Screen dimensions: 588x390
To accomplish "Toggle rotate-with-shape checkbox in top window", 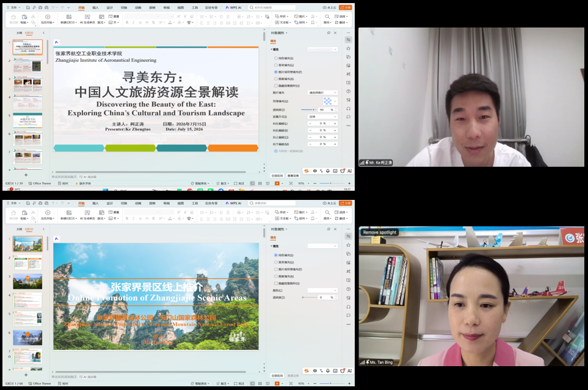I will (275, 151).
